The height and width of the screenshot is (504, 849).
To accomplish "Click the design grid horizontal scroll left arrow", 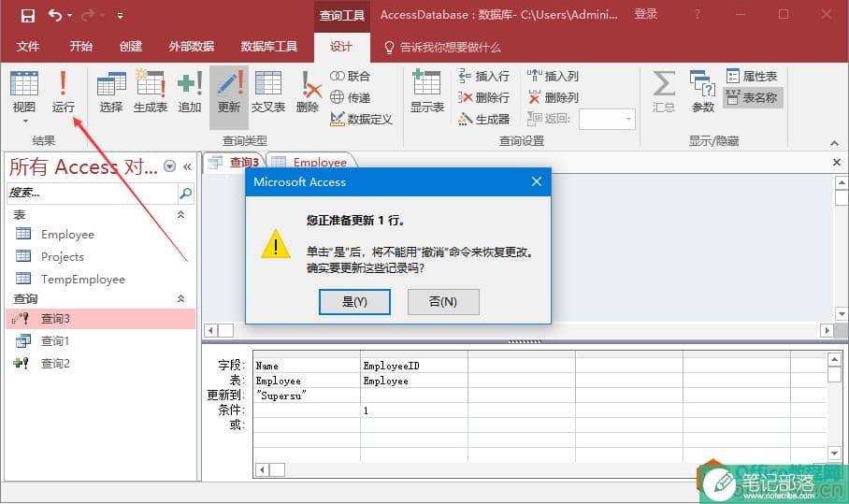I will [x=262, y=470].
